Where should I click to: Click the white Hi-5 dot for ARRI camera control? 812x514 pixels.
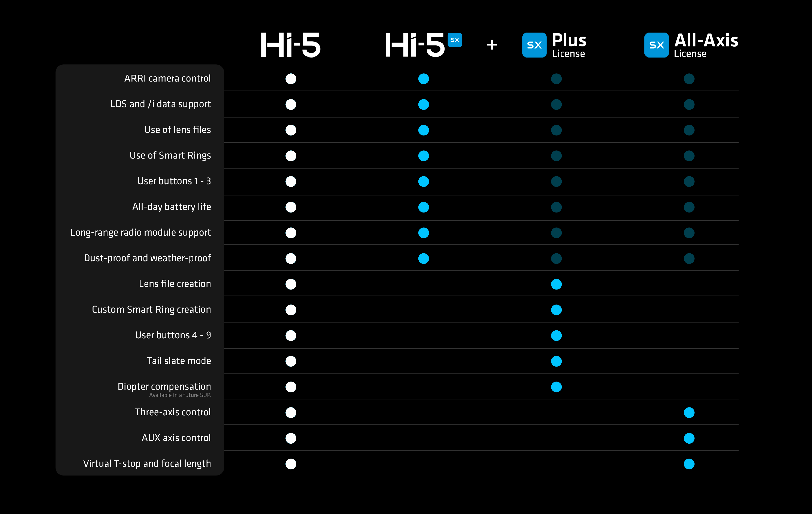pos(291,79)
